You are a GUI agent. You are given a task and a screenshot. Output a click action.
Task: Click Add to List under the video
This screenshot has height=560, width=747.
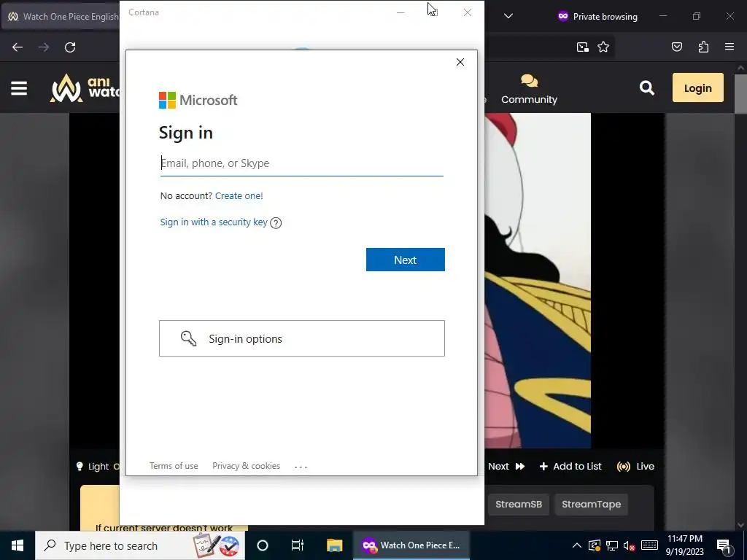point(570,466)
